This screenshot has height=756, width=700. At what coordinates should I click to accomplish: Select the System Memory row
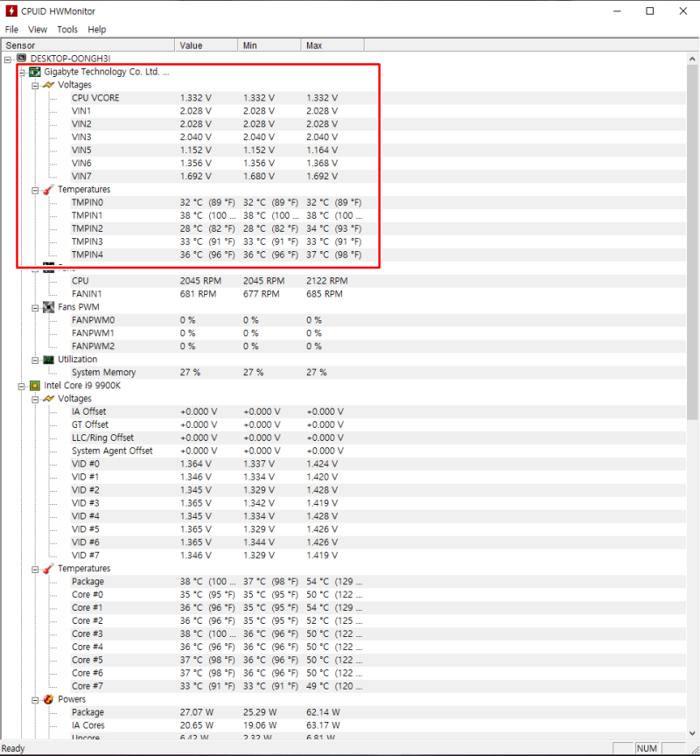click(x=377, y=372)
